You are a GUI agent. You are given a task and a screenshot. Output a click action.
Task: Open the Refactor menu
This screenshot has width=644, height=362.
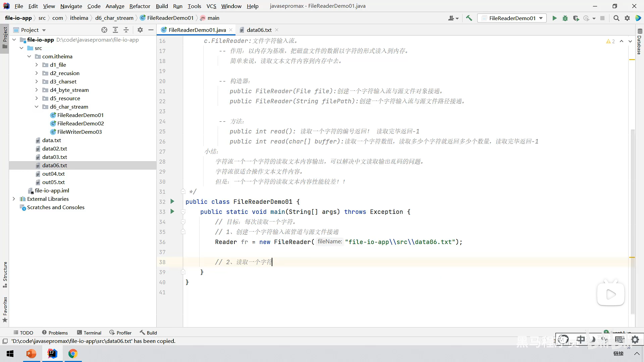140,6
